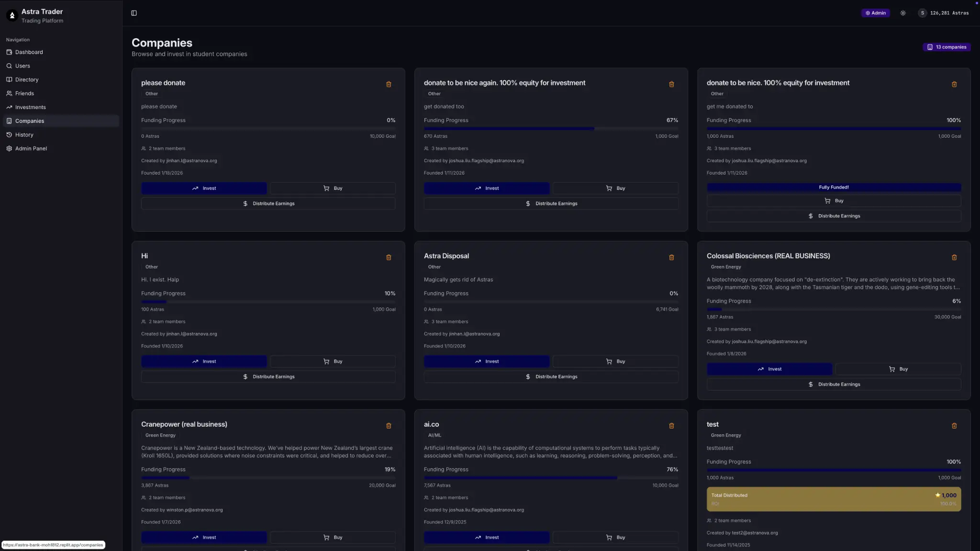This screenshot has height=551, width=980.
Task: Toggle light mode with the sun icon
Action: [903, 13]
